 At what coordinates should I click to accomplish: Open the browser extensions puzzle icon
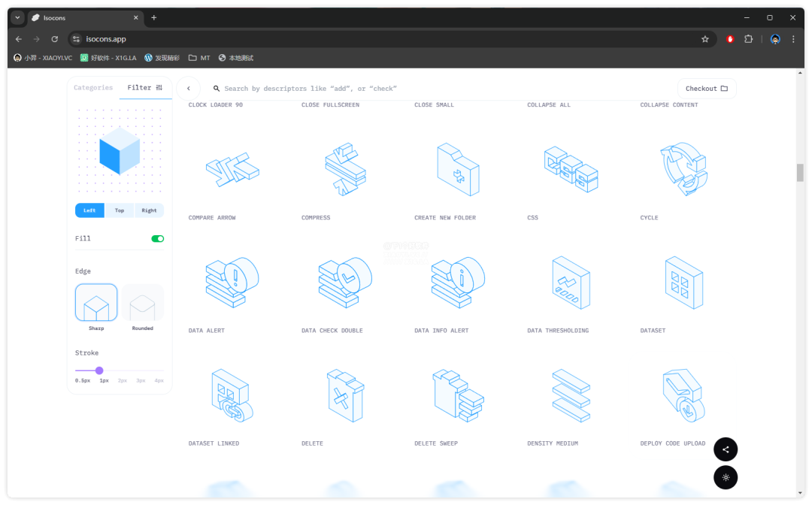(x=748, y=39)
